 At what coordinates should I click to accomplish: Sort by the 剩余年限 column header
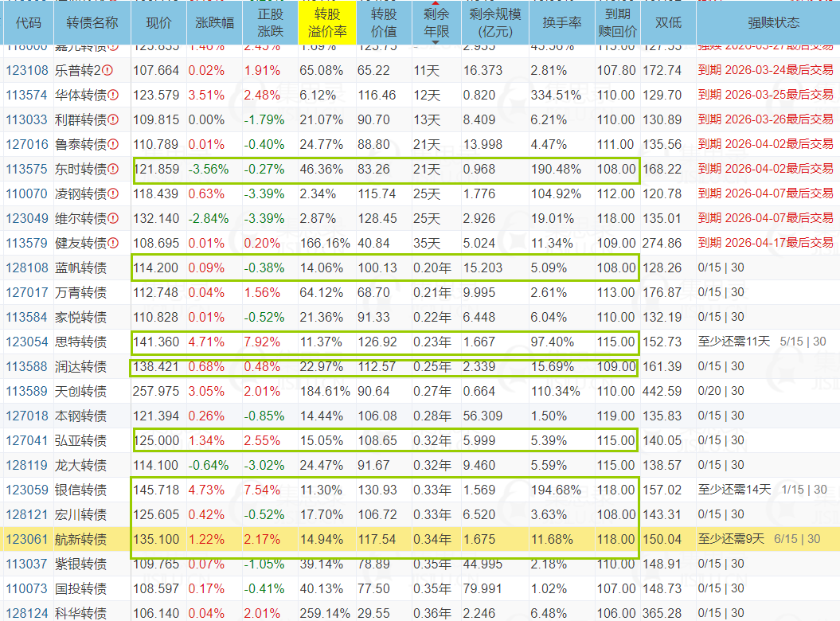click(x=435, y=23)
